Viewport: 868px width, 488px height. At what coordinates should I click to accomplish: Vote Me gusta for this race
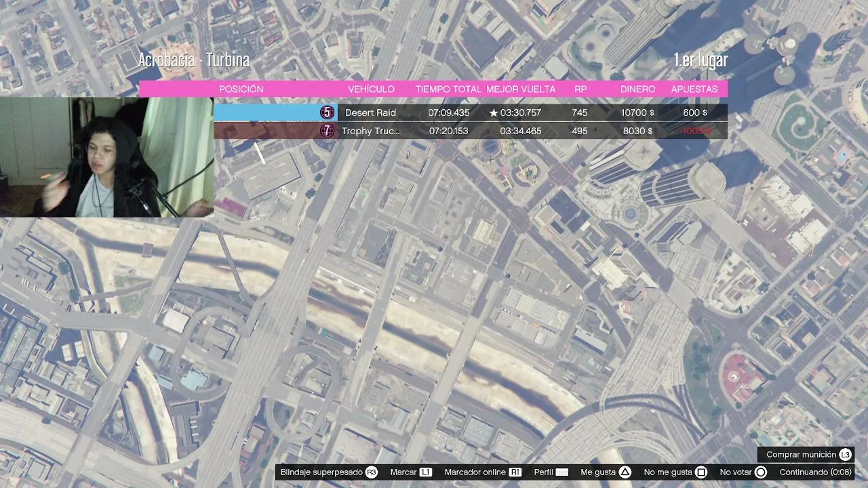pyautogui.click(x=598, y=472)
